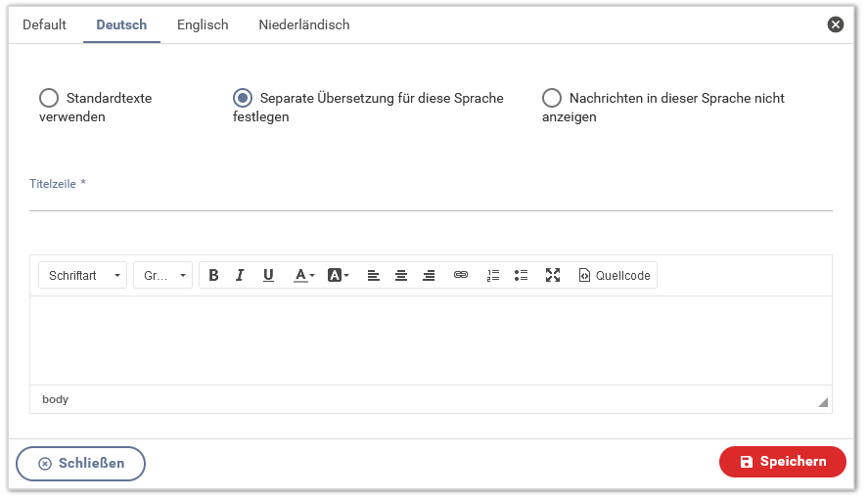Image resolution: width=868 pixels, height=499 pixels.
Task: Switch to the Englisch tab
Action: coord(203,24)
